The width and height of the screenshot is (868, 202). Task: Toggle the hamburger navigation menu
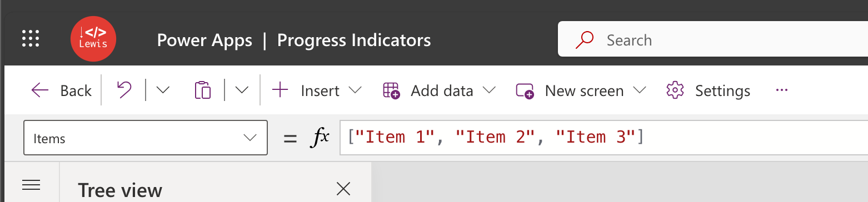coord(31,185)
